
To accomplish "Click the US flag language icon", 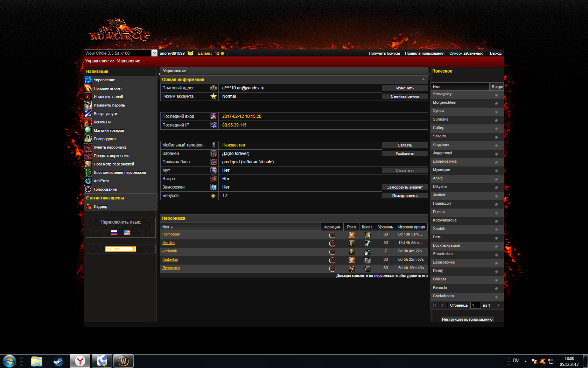I will tap(127, 232).
